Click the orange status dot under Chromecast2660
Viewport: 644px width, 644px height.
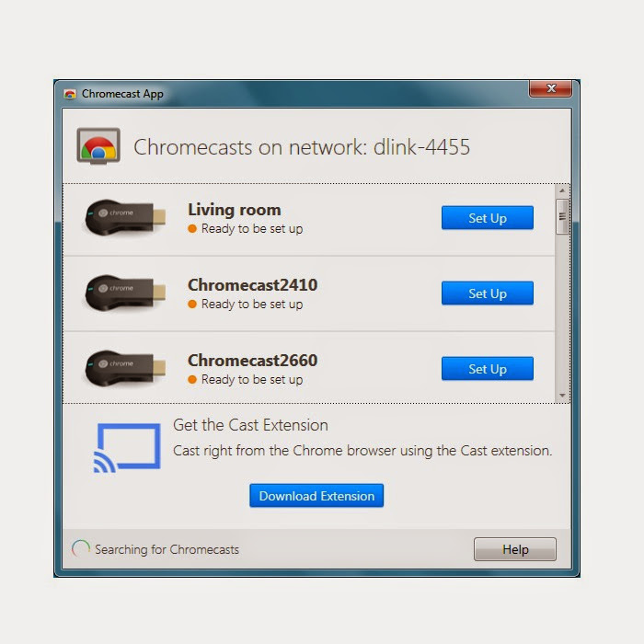(192, 379)
